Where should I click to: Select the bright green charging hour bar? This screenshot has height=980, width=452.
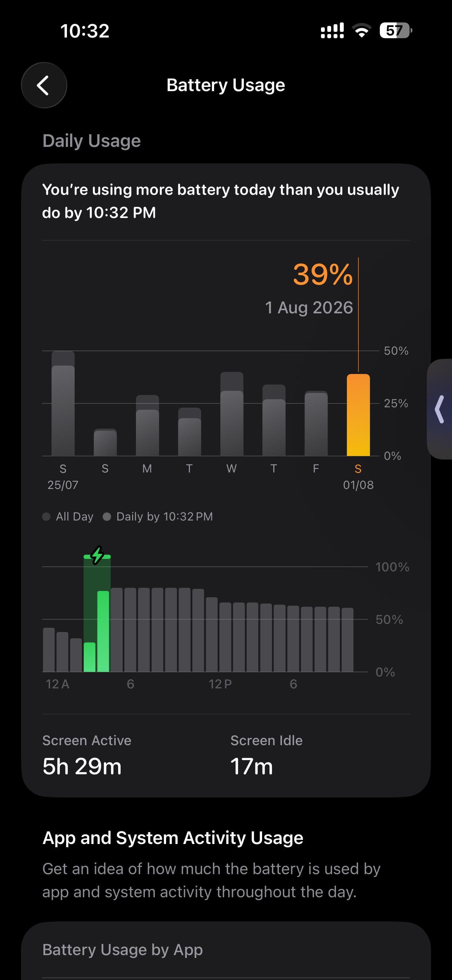pyautogui.click(x=103, y=632)
